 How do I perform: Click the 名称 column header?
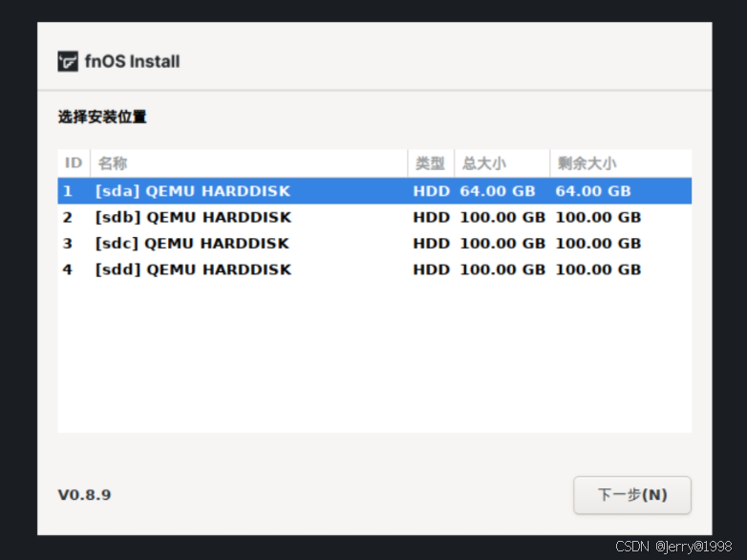[x=248, y=163]
